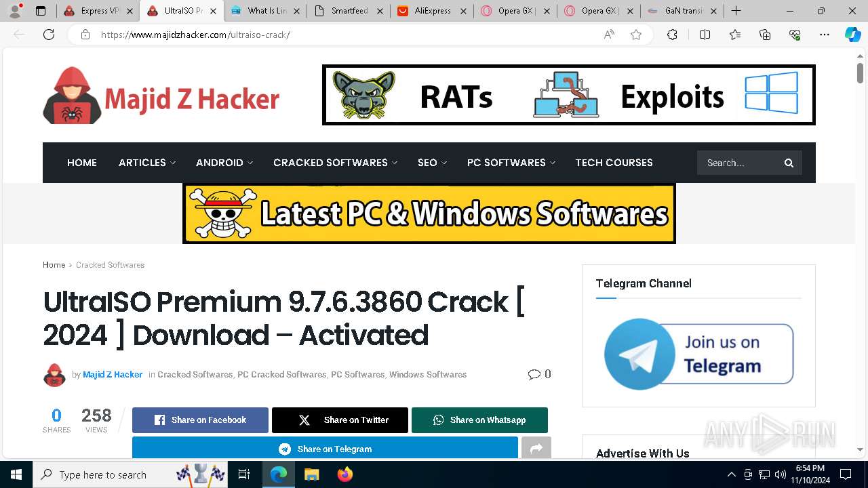Viewport: 868px width, 488px height.
Task: Go to the HOME menu item
Action: coord(82,163)
